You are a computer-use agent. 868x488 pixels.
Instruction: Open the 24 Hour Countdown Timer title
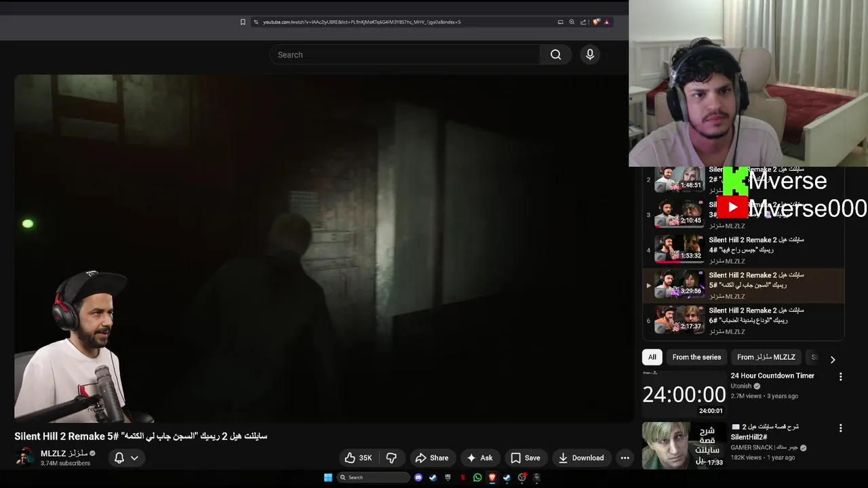coord(772,375)
